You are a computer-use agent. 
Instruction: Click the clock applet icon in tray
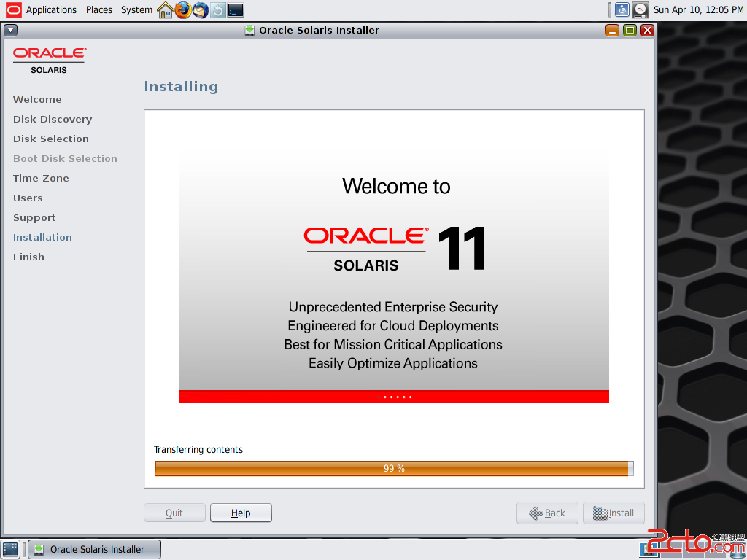640,9
